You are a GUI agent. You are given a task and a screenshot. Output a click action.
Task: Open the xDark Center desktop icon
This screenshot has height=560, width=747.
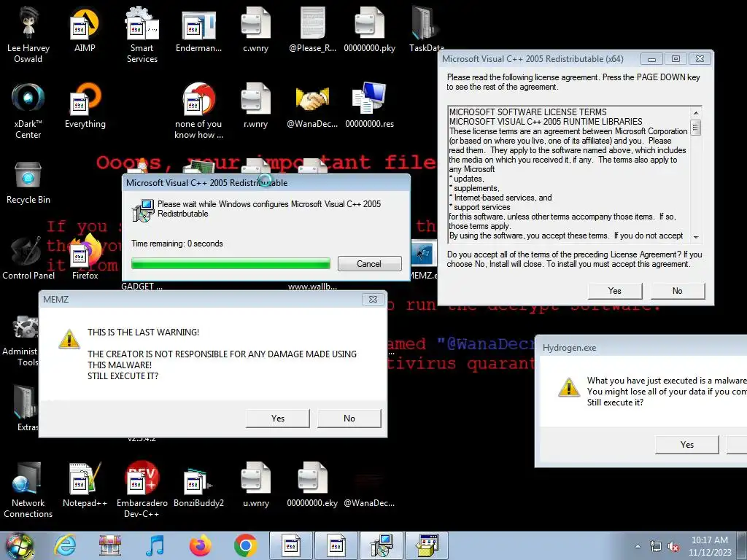click(x=28, y=111)
